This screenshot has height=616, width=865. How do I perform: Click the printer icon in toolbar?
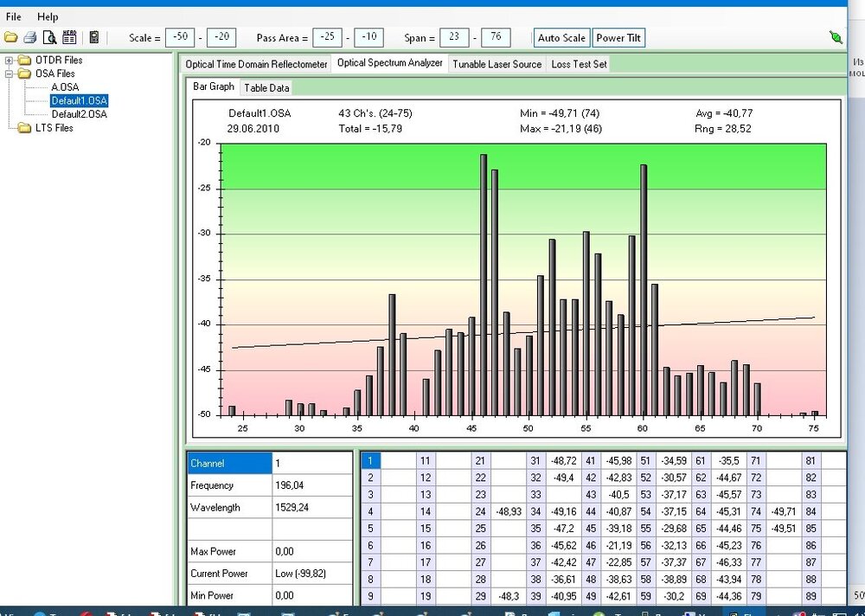(30, 37)
